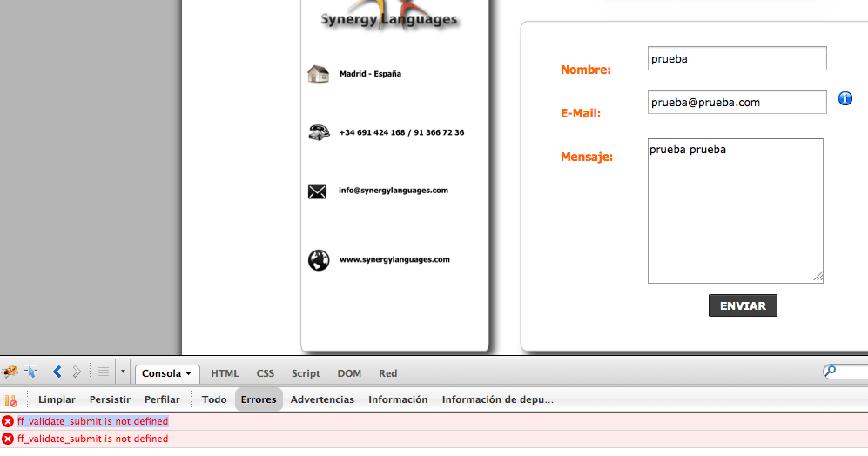Filter by Información de depuración

coord(498,399)
